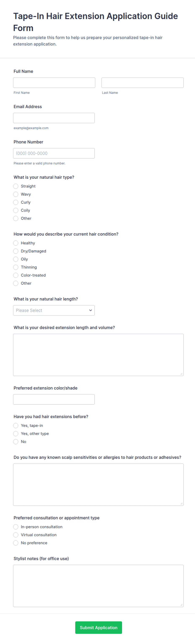195x644 pixels.
Task: Select Dry/Damaged hair condition
Action: pyautogui.click(x=16, y=251)
